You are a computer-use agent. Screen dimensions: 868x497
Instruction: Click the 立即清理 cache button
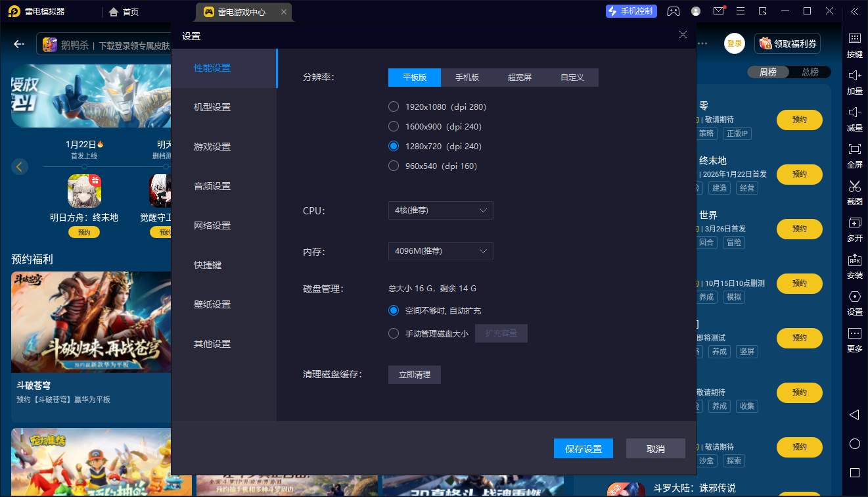[x=415, y=375]
